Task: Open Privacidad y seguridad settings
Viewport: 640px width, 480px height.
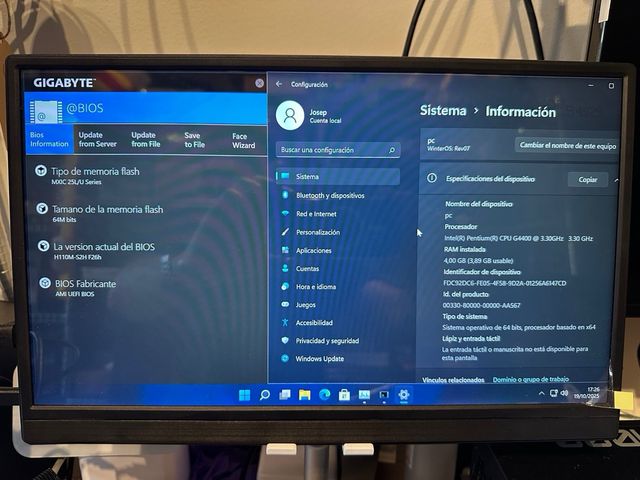Action: click(327, 340)
